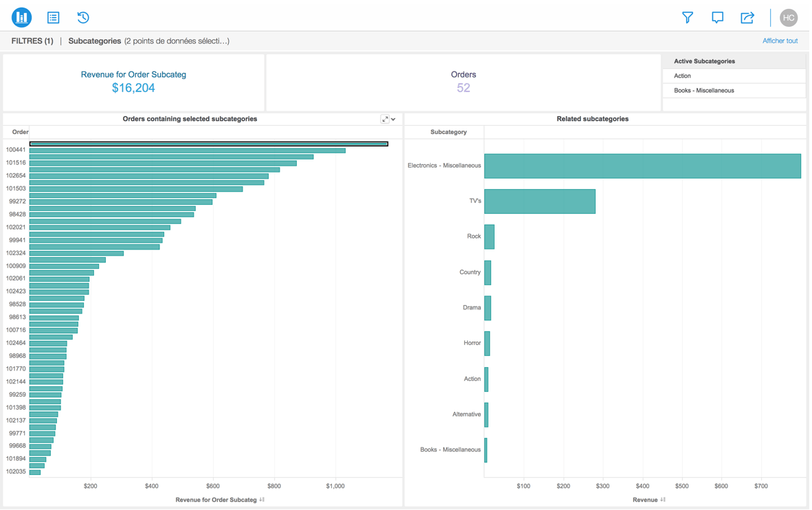
Task: Select the TV's revenue bar
Action: pyautogui.click(x=539, y=201)
